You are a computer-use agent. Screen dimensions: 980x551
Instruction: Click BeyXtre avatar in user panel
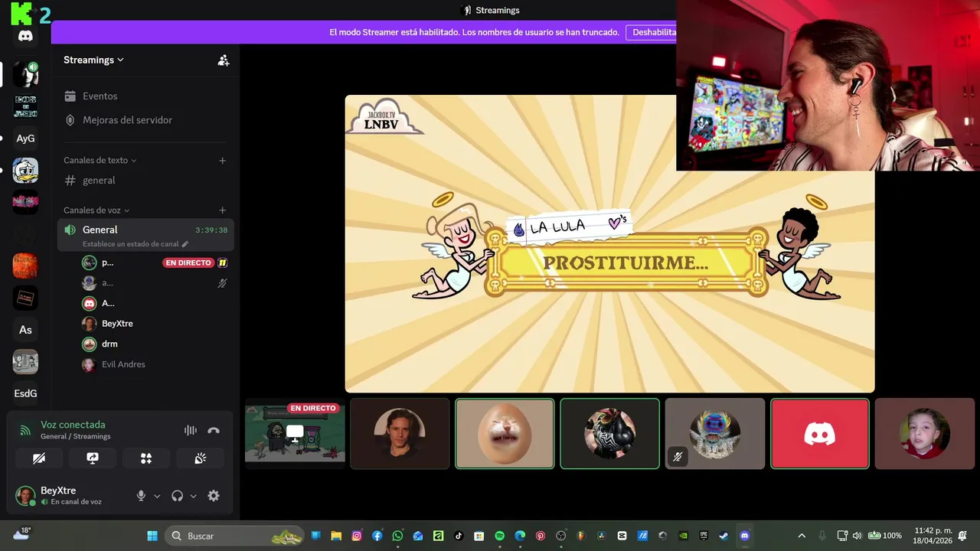coord(25,496)
